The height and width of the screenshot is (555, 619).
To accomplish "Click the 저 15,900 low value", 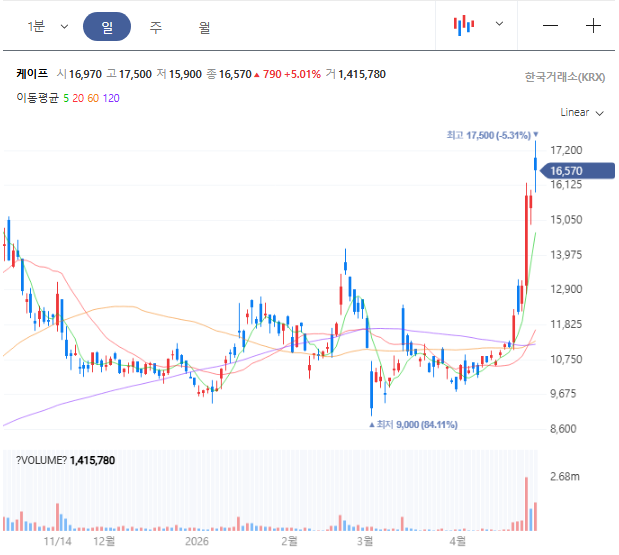I will click(x=179, y=74).
